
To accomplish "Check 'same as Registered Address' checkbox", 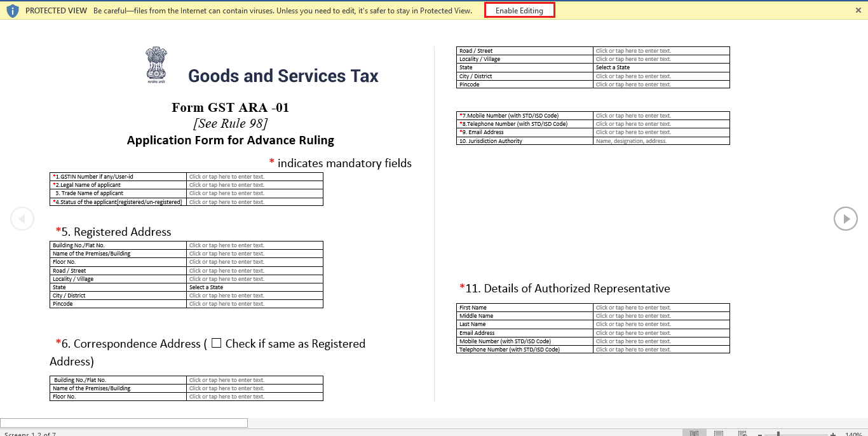I will [216, 343].
